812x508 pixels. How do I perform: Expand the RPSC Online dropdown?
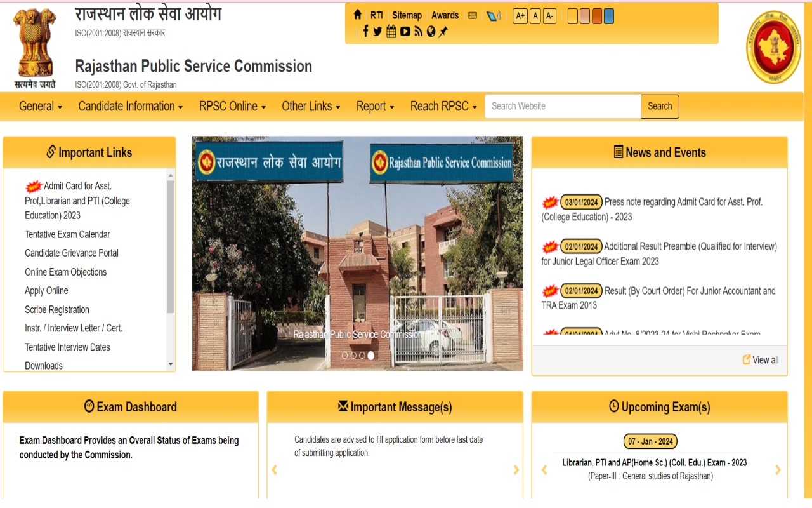click(x=232, y=106)
